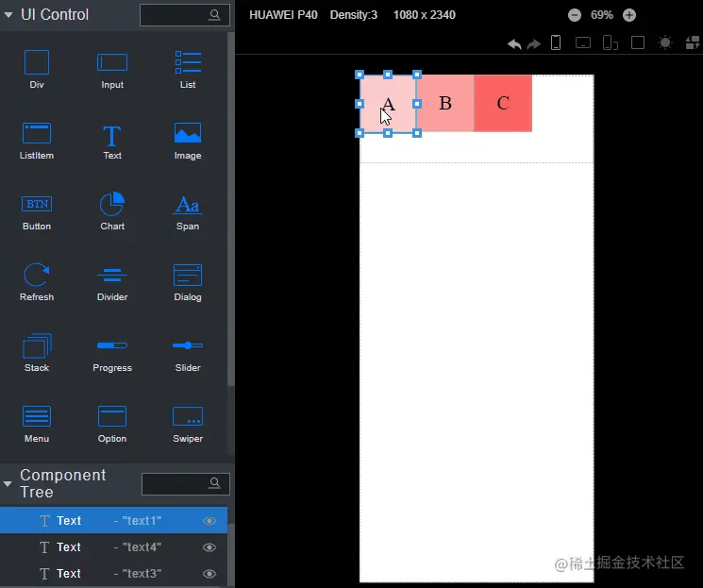Click the HUAWEI P40 device label

click(x=283, y=15)
